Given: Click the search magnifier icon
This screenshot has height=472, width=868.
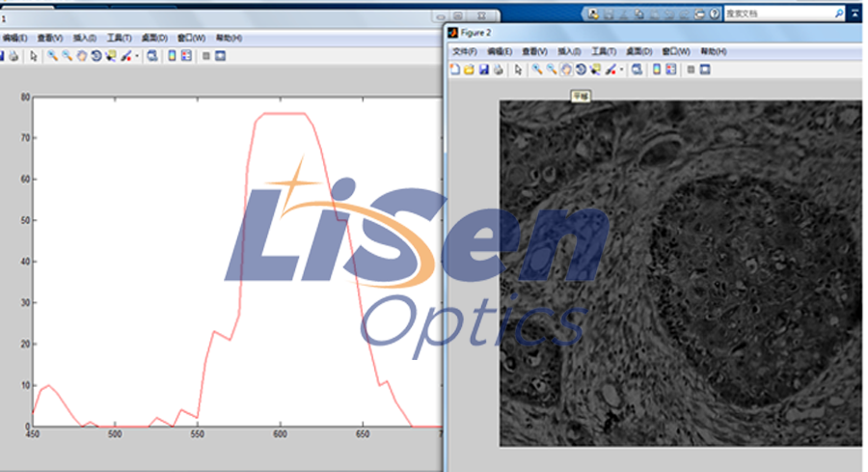Looking at the screenshot, I should [x=839, y=14].
